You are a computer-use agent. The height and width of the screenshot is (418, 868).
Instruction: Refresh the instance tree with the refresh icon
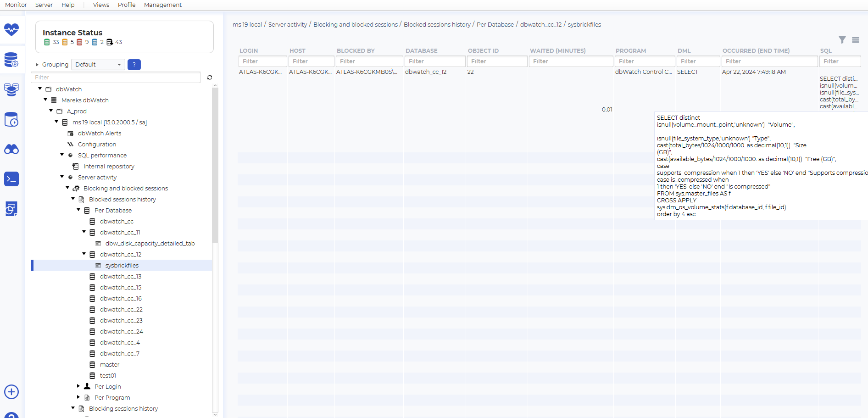[210, 77]
